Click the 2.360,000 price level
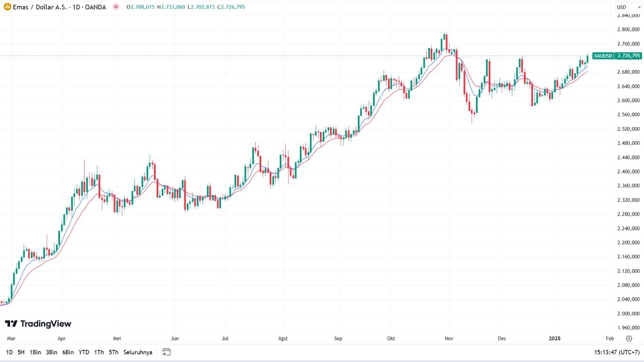 point(628,186)
